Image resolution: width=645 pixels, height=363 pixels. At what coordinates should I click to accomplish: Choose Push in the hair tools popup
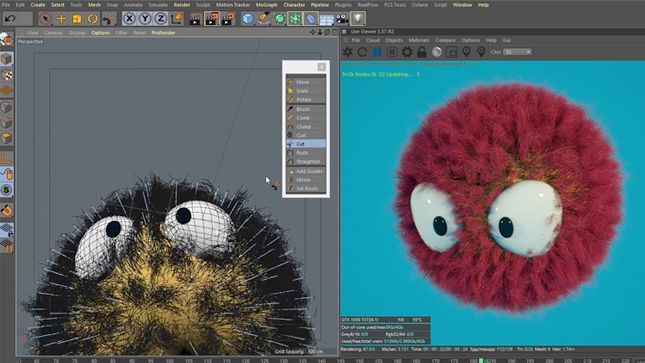[306, 153]
